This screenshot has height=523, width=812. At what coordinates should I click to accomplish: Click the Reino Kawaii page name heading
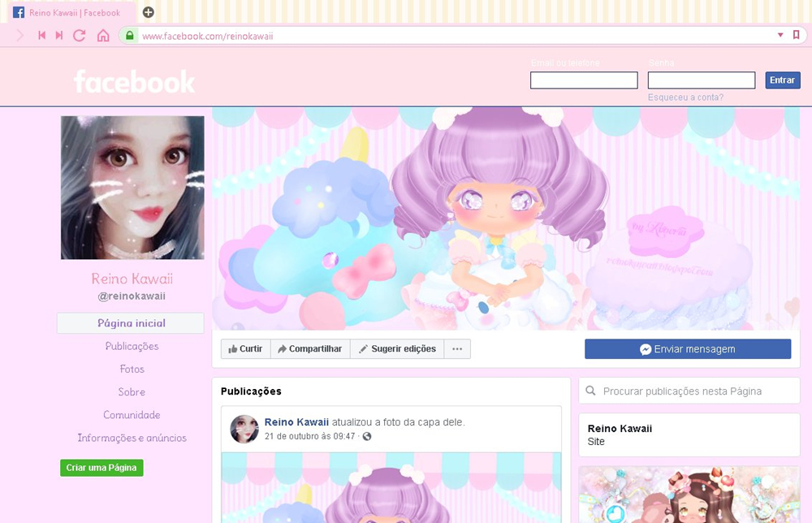click(132, 279)
